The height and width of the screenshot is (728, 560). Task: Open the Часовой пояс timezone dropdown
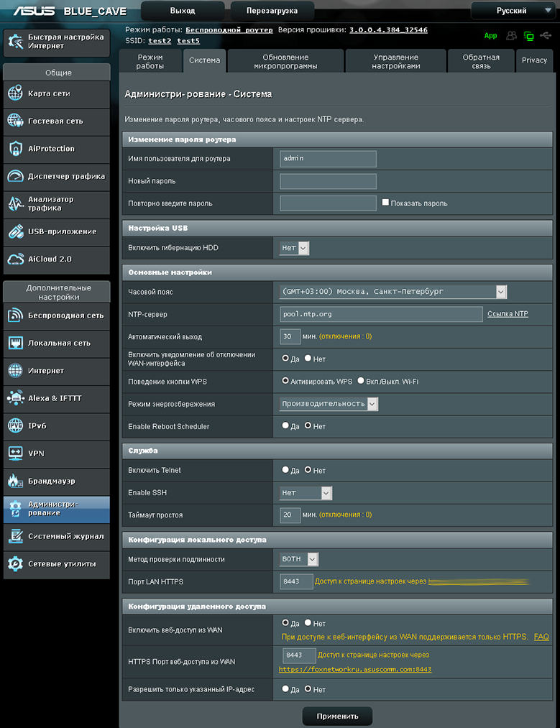393,292
